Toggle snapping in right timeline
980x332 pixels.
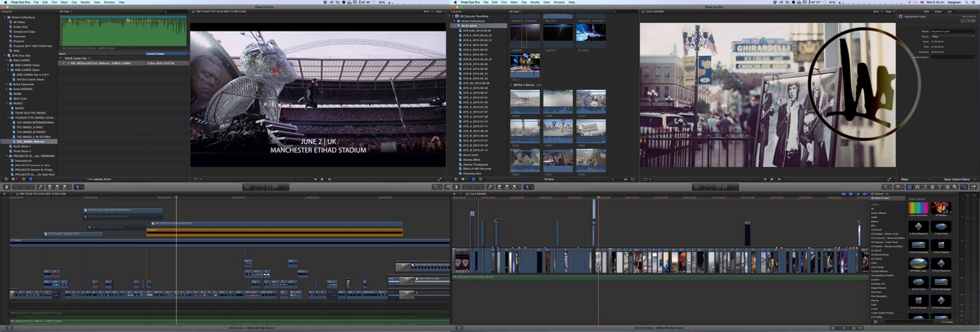click(865, 194)
